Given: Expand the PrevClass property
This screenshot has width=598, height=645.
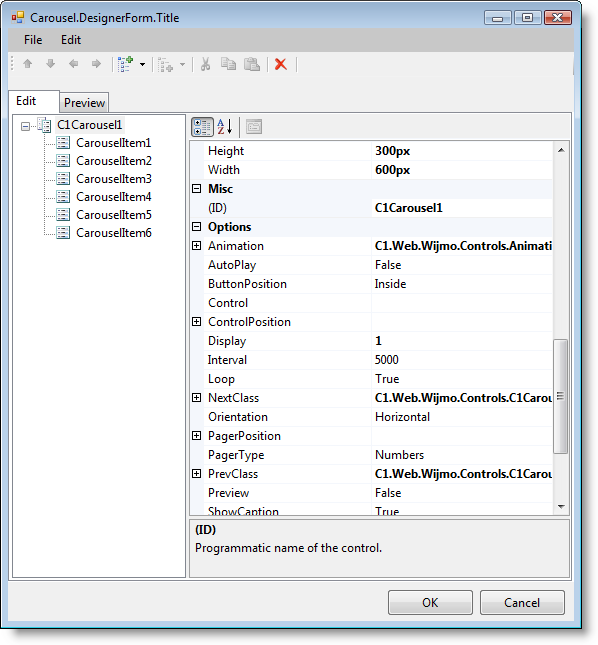Looking at the screenshot, I should [x=197, y=474].
